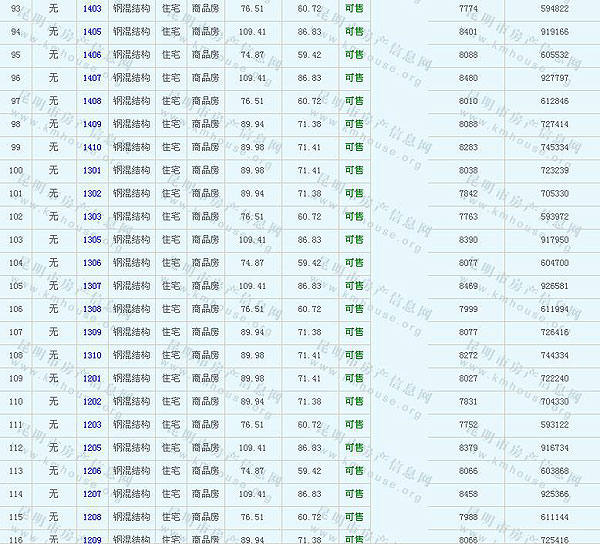Click the 1406 unit link
Screen dimensions: 600x544
coord(92,54)
